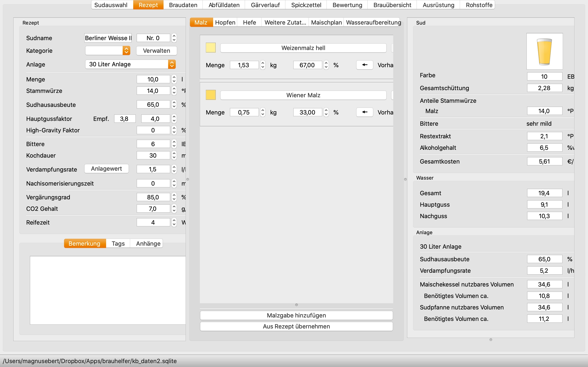This screenshot has width=588, height=367.
Task: Click the beer glass image
Action: [x=544, y=51]
